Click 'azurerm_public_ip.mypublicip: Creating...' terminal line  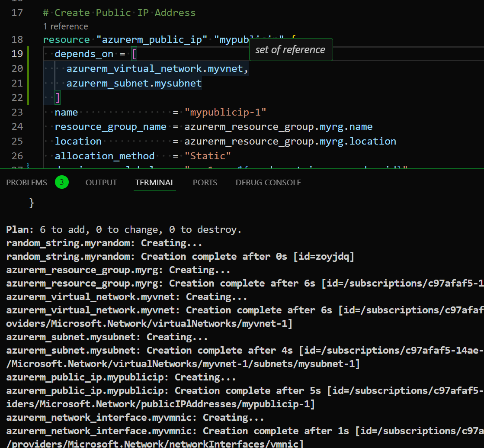[x=121, y=377]
